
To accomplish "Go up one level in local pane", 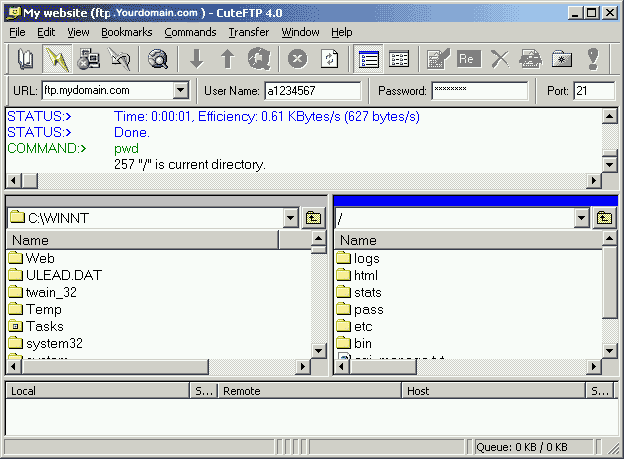I will 313,218.
